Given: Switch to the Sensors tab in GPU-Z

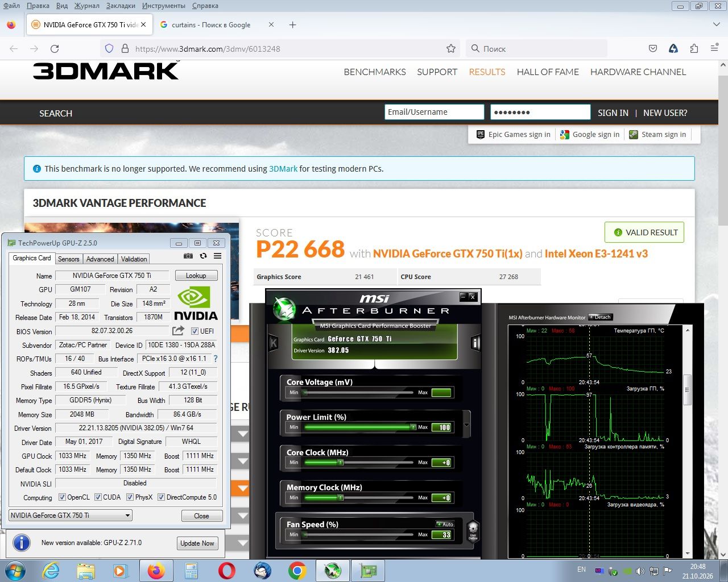Looking at the screenshot, I should click(x=69, y=259).
